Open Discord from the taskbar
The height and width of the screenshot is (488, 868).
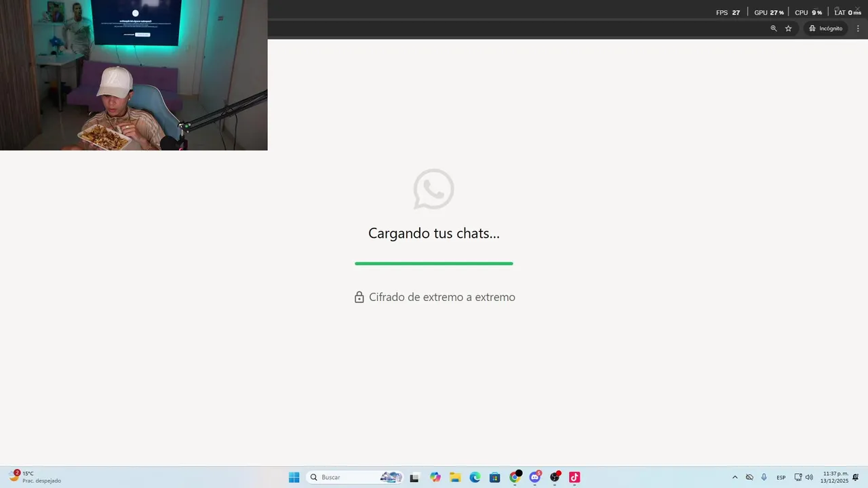pos(535,477)
